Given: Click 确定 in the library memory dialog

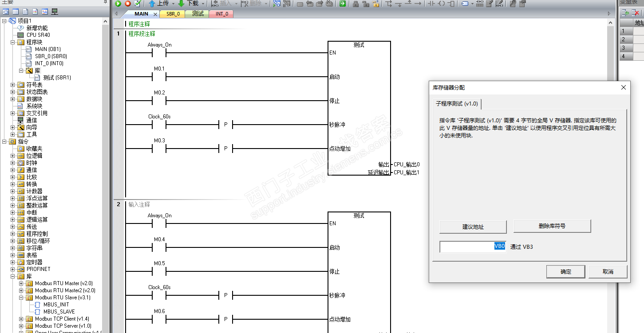Looking at the screenshot, I should 566,272.
